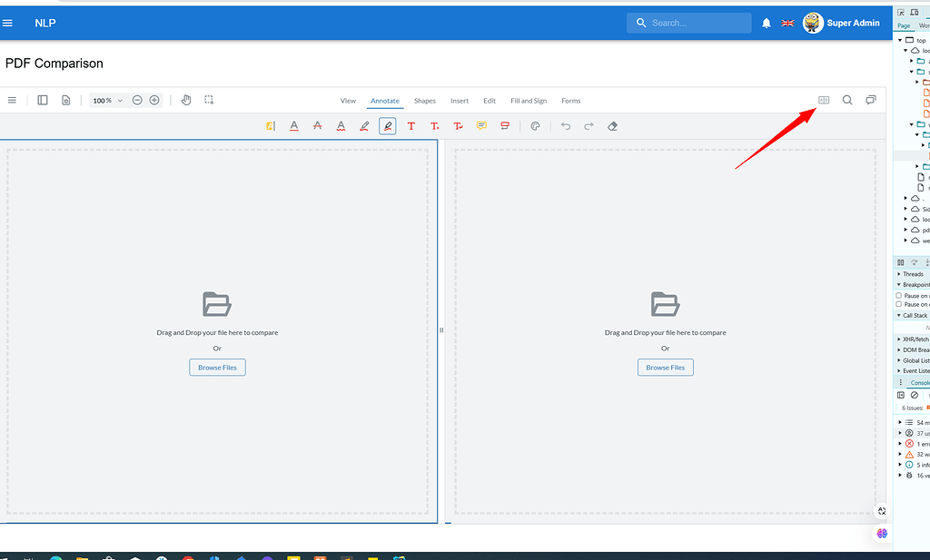Open the Fill and Sign tab
This screenshot has width=930, height=560.
click(x=528, y=101)
